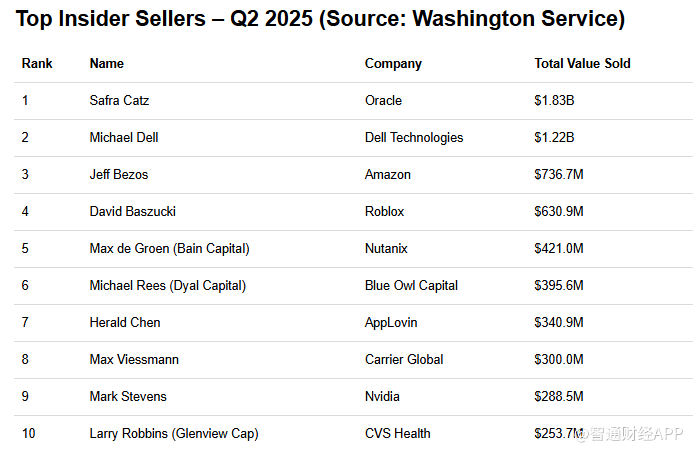The image size is (693, 453).
Task: Click the Oracle company cell
Action: point(383,101)
